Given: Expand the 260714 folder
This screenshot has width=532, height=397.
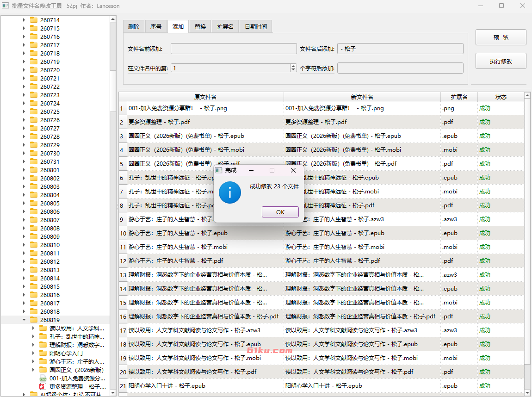Looking at the screenshot, I should pyautogui.click(x=24, y=20).
